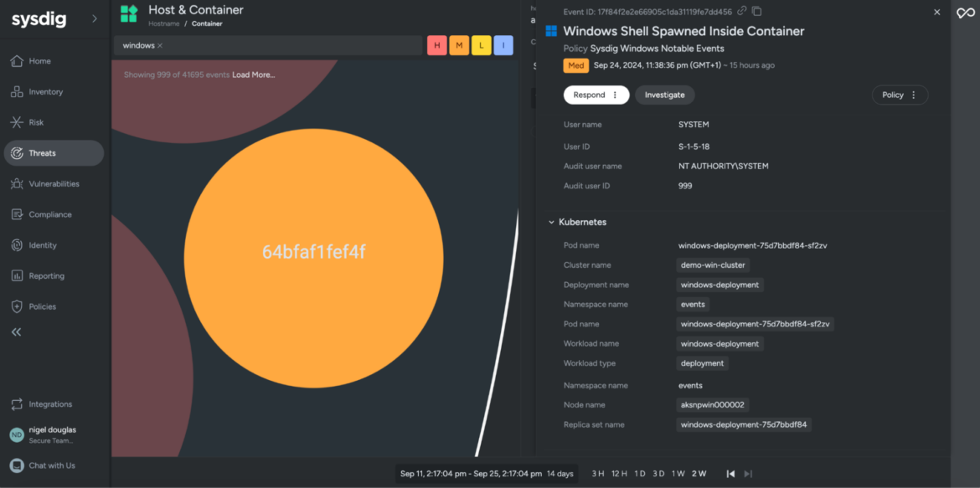The height and width of the screenshot is (488, 980).
Task: Click the events search filter field
Action: coord(267,45)
